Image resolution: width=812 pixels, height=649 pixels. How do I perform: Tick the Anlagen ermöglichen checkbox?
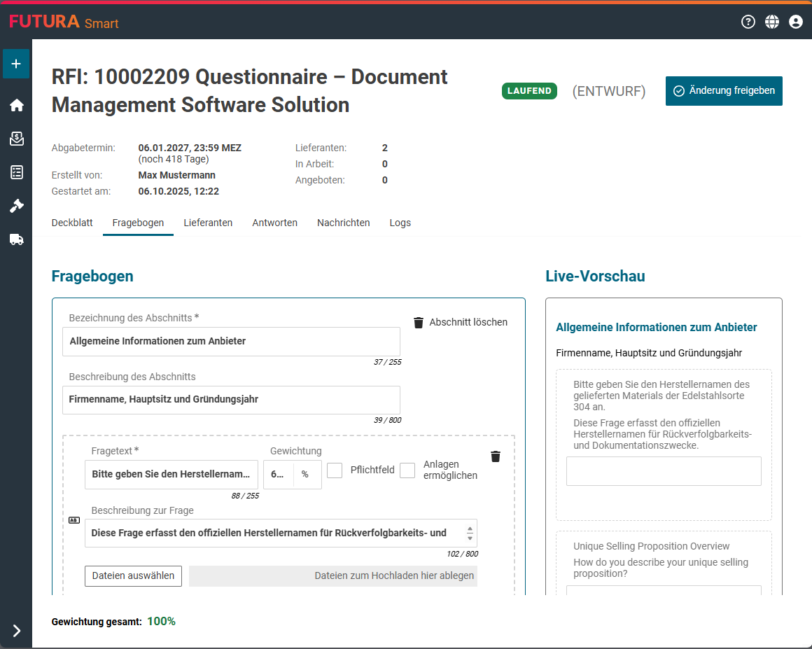[x=407, y=470]
